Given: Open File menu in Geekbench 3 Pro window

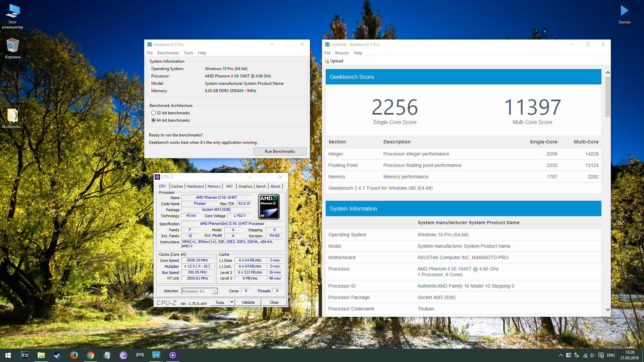Looking at the screenshot, I should (x=150, y=53).
